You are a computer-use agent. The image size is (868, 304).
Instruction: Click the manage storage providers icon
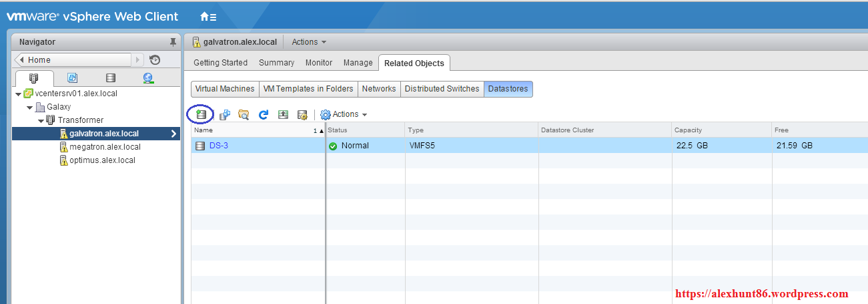tap(302, 115)
